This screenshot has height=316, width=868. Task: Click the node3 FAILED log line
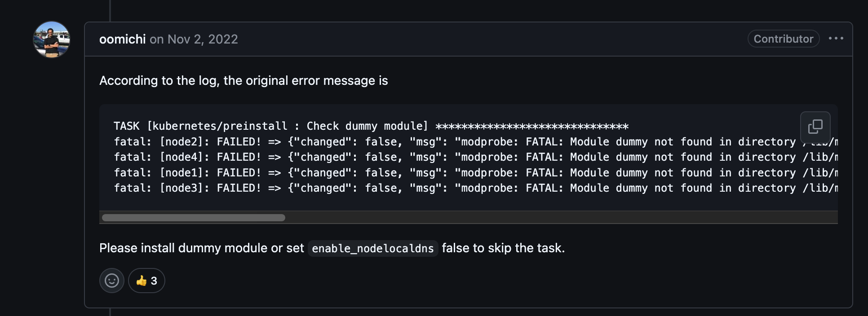pos(476,188)
